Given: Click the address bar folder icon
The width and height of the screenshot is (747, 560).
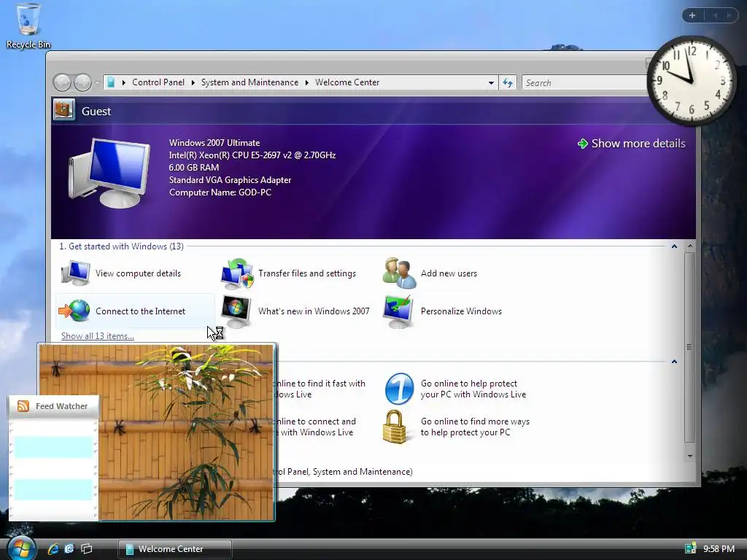Looking at the screenshot, I should coord(111,82).
